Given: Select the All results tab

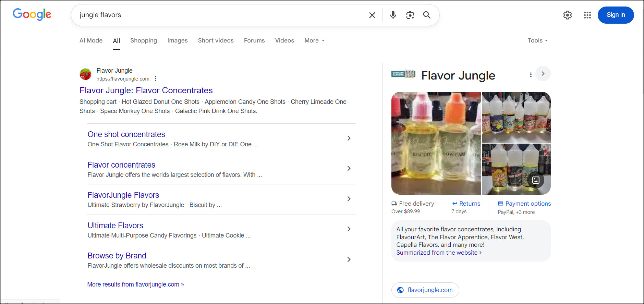Looking at the screenshot, I should pyautogui.click(x=117, y=41).
